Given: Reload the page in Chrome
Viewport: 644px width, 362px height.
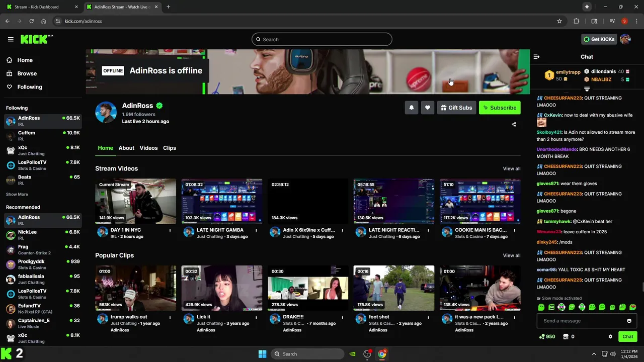Looking at the screenshot, I should [31, 21].
